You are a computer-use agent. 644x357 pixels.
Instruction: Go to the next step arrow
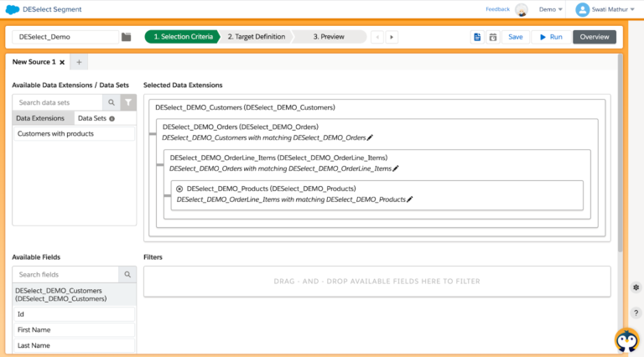[392, 37]
